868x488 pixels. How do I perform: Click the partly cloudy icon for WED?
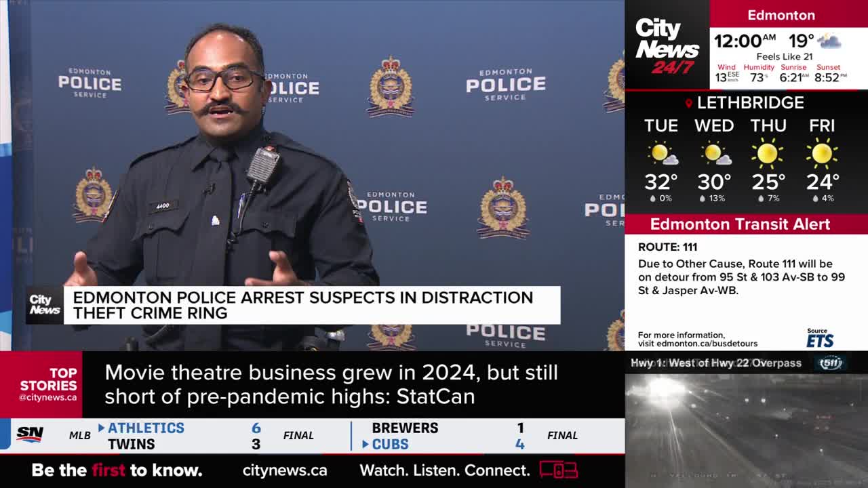pos(715,155)
